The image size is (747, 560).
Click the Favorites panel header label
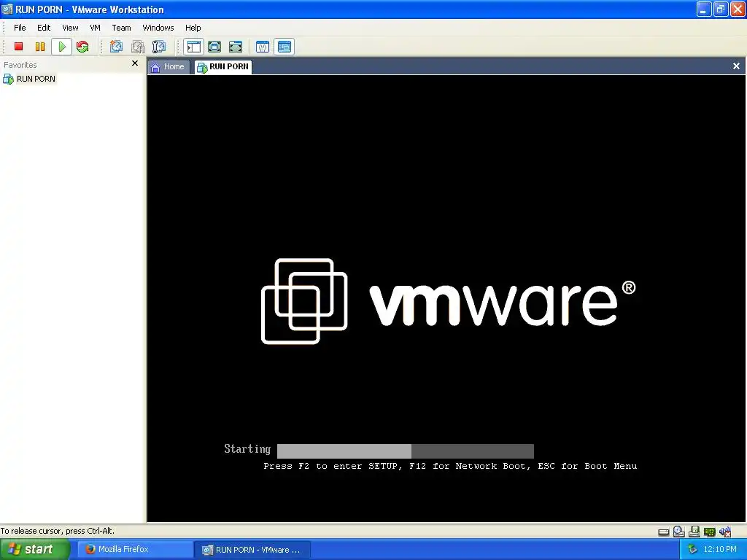point(20,65)
